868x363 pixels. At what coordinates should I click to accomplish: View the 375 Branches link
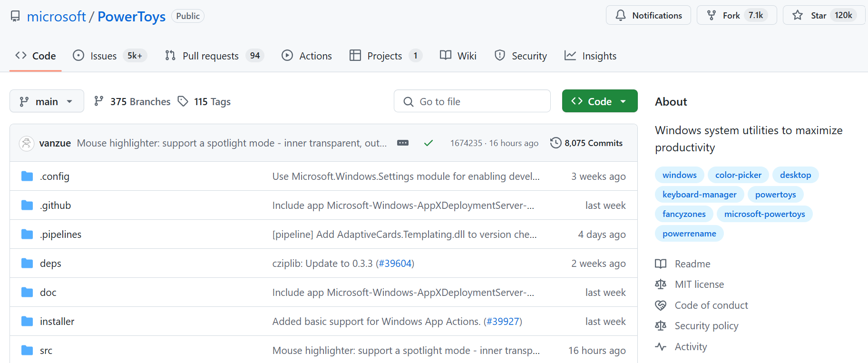pos(132,101)
